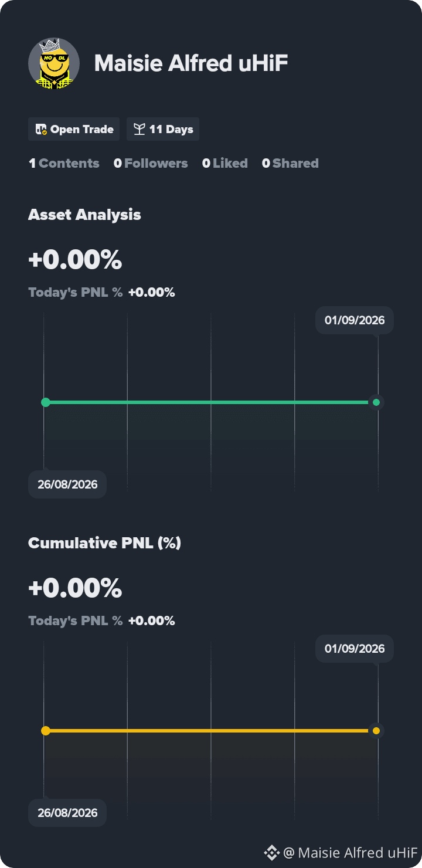Click 01/09/2026 tooltip on Cumulative PNL chart
This screenshot has height=868, width=422.
(x=355, y=649)
